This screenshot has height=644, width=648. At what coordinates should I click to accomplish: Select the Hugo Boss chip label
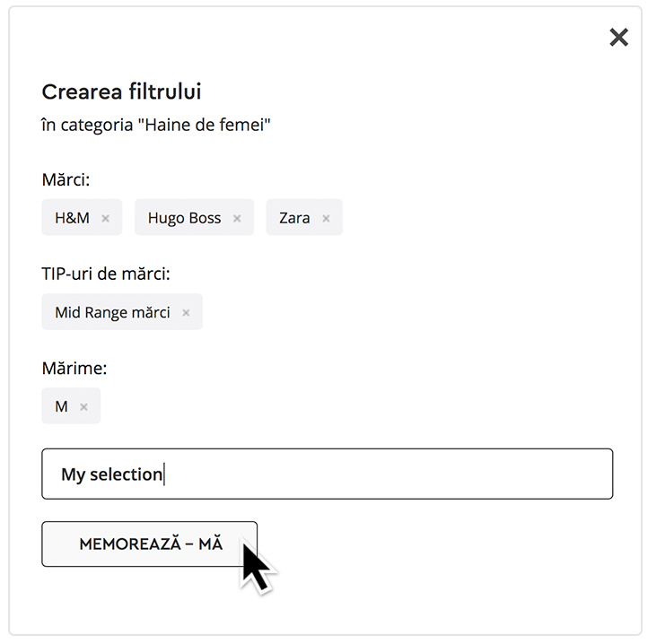pyautogui.click(x=184, y=218)
